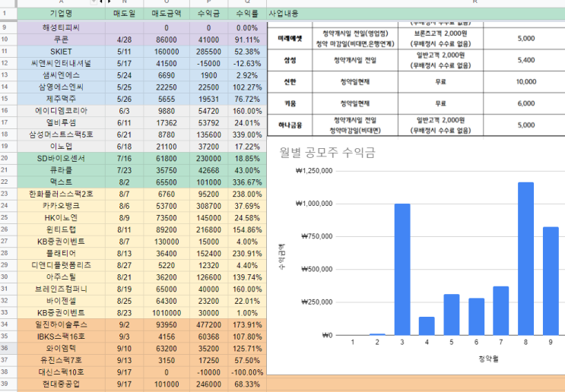
Task: Select the 5,400 value in 삼성 row
Action: pyautogui.click(x=525, y=60)
